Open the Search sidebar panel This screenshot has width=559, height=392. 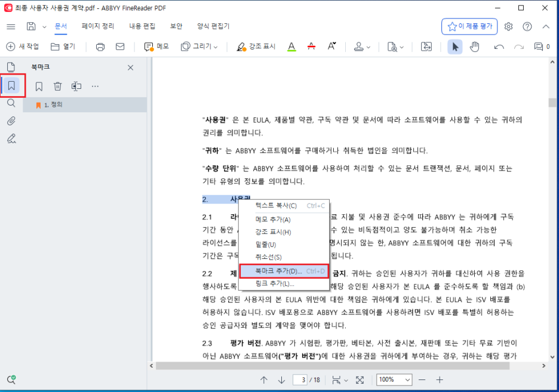pos(11,103)
